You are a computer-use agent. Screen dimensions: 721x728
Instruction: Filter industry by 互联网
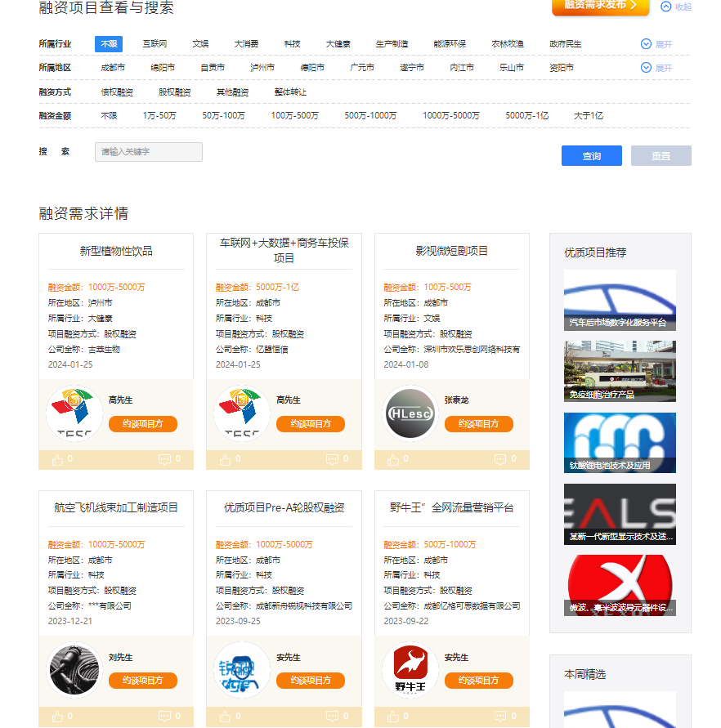(154, 44)
